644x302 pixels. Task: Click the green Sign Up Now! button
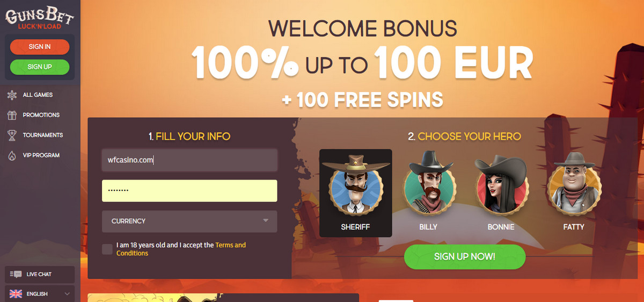pos(465,257)
